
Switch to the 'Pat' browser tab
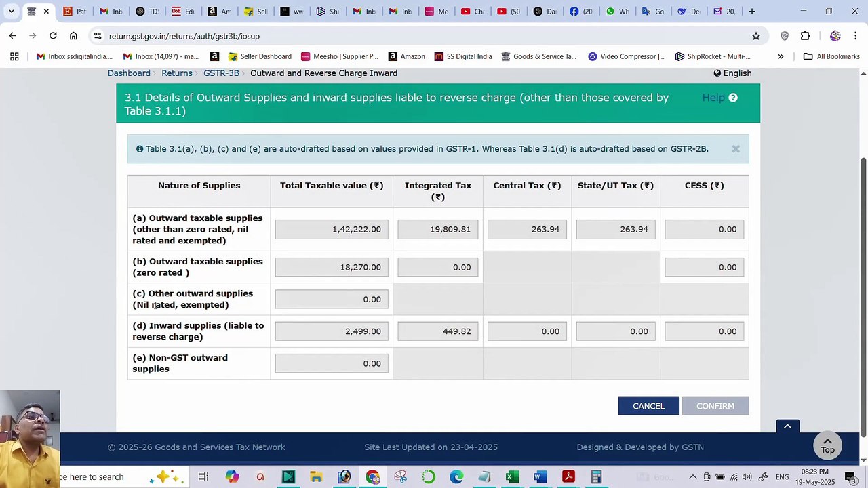click(74, 12)
